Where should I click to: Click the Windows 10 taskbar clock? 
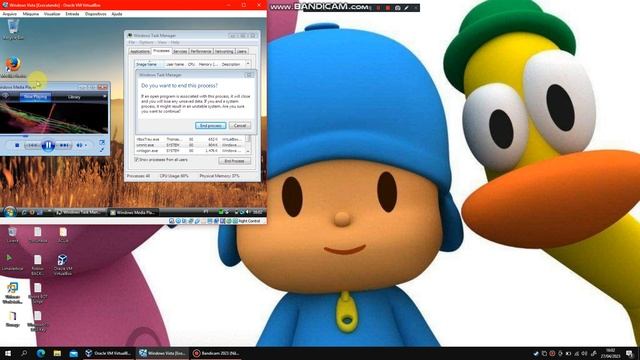coord(611,353)
